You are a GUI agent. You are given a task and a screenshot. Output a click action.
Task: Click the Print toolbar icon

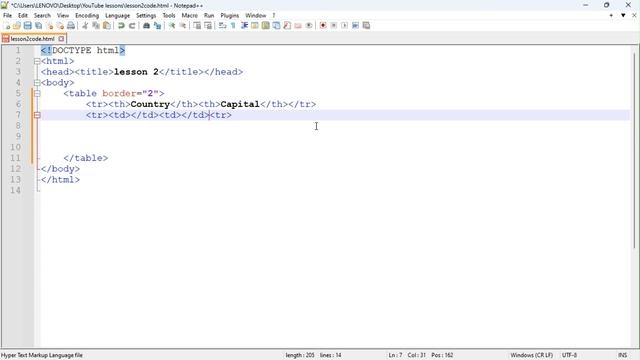click(x=71, y=26)
